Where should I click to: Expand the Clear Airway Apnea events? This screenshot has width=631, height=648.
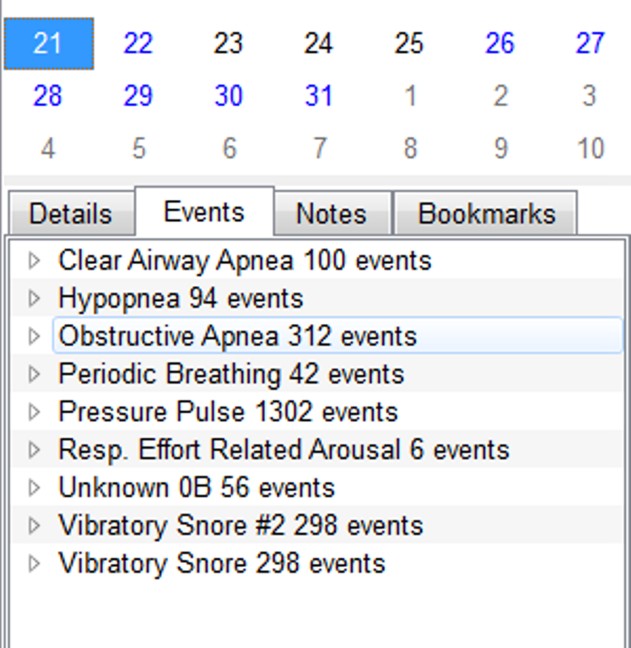click(35, 261)
